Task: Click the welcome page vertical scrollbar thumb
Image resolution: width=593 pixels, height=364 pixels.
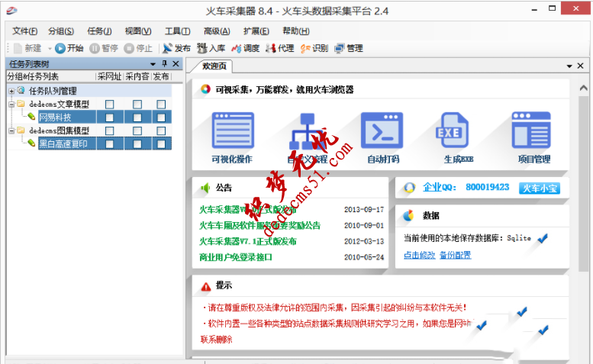Action: pyautogui.click(x=584, y=183)
